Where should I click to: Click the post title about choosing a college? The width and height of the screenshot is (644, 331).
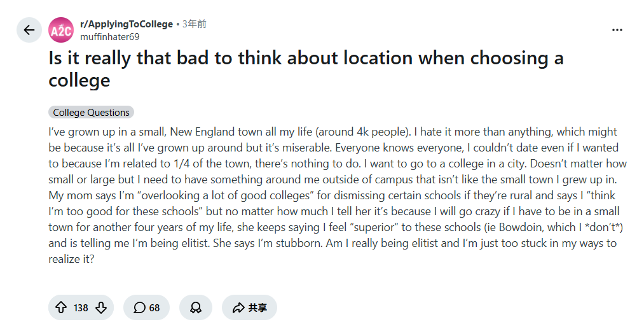(x=306, y=69)
